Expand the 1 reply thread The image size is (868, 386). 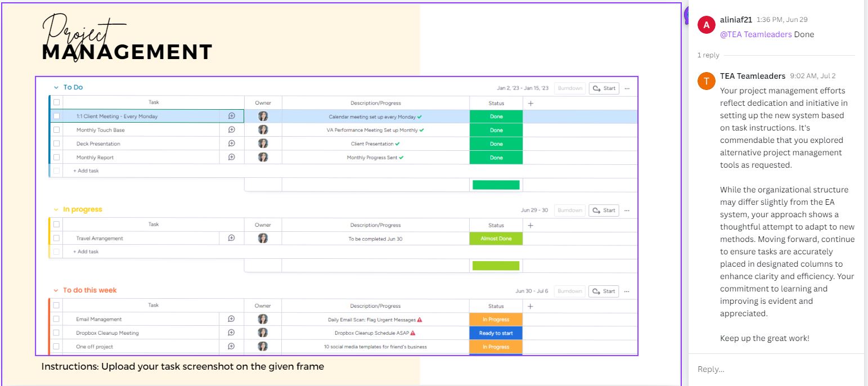click(x=708, y=55)
